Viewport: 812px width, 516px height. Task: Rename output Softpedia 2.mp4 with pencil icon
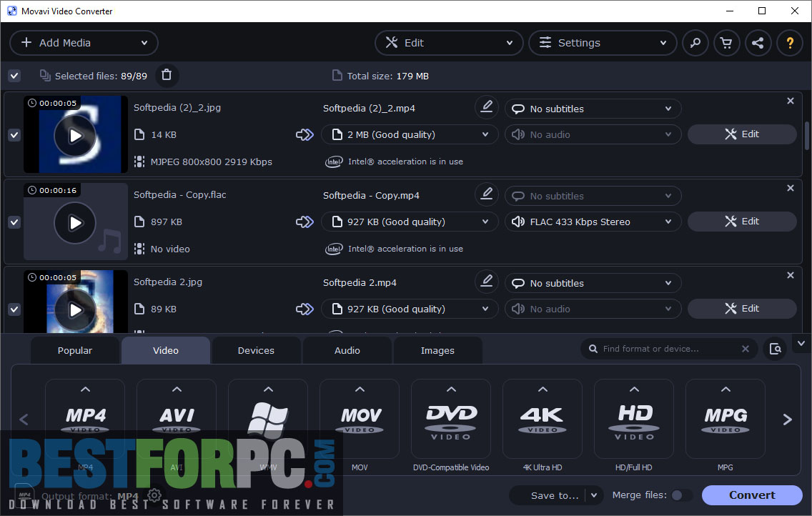click(486, 282)
